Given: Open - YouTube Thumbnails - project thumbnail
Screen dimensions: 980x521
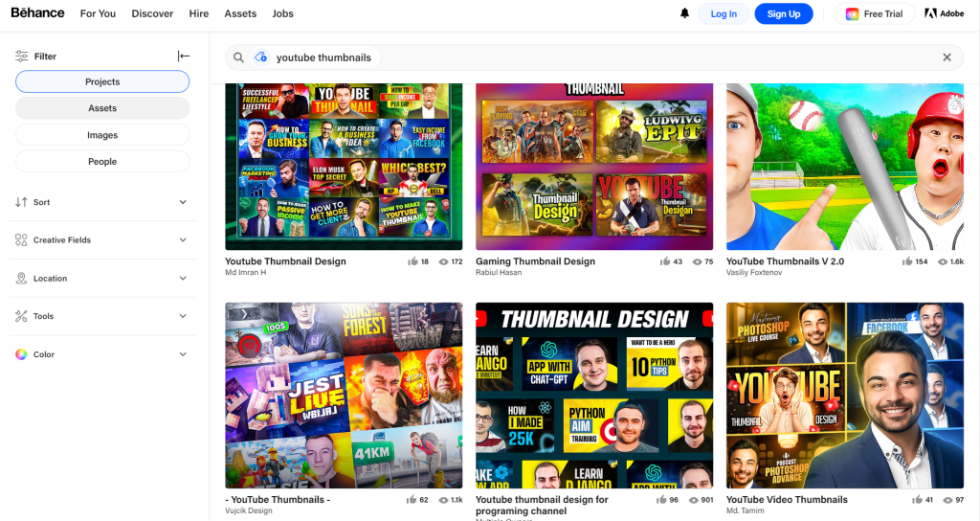Looking at the screenshot, I should pos(344,396).
